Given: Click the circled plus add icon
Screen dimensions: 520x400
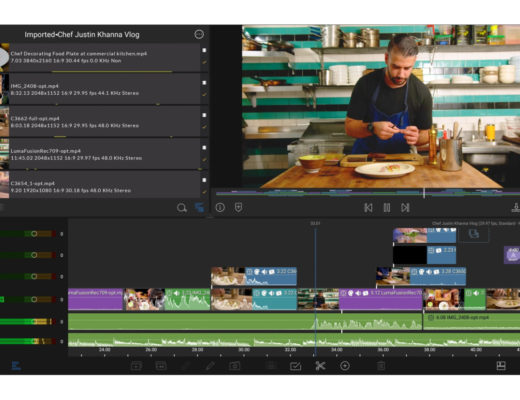Looking at the screenshot, I should (345, 366).
